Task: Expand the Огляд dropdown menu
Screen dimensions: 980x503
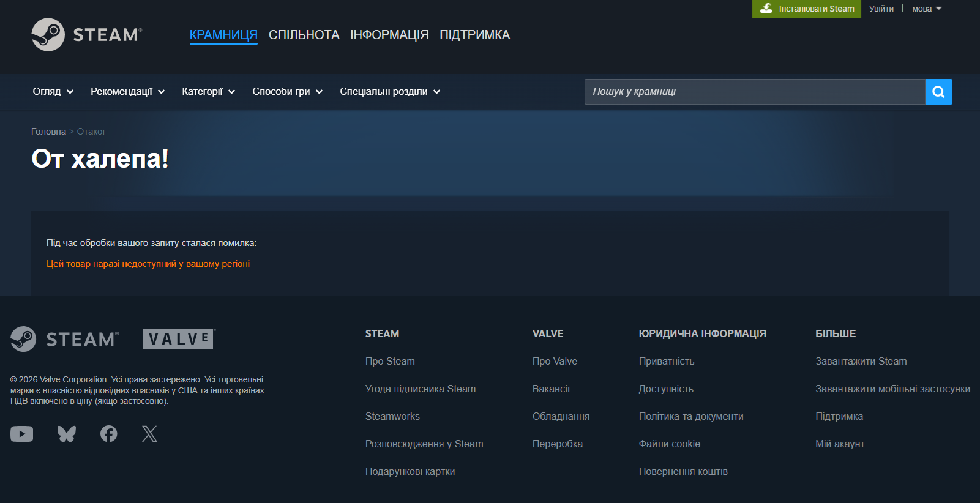Action: pos(53,92)
